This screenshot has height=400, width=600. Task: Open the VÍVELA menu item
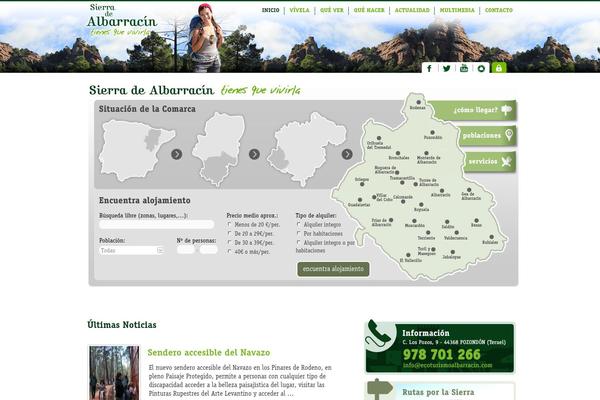point(299,10)
